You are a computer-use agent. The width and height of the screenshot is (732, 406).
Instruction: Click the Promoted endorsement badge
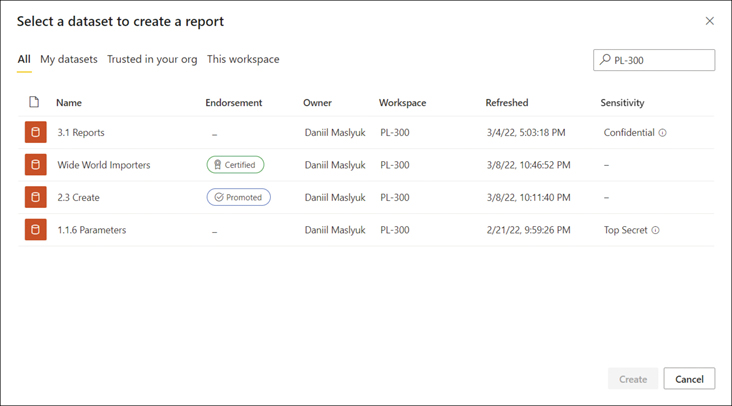pyautogui.click(x=239, y=197)
